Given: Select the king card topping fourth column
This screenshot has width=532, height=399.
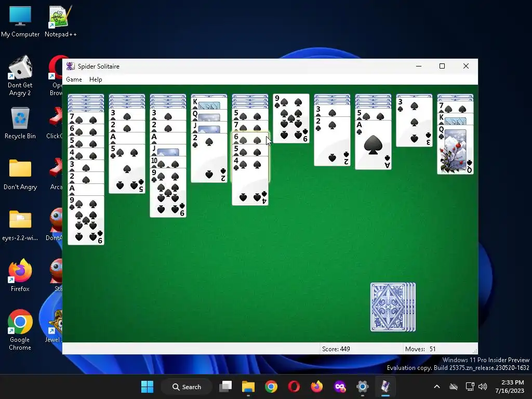Looking at the screenshot, I should click(209, 103).
